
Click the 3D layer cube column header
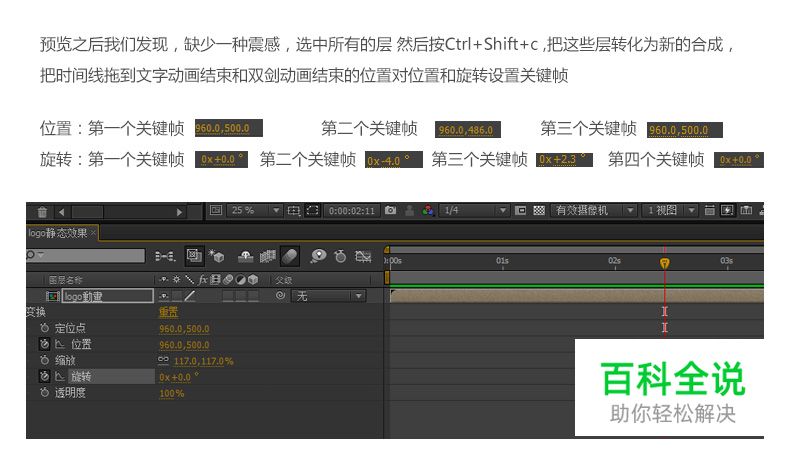coord(253,279)
